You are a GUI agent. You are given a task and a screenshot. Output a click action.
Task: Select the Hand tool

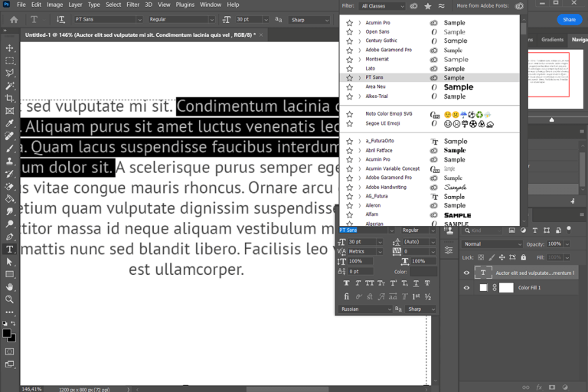tap(10, 287)
